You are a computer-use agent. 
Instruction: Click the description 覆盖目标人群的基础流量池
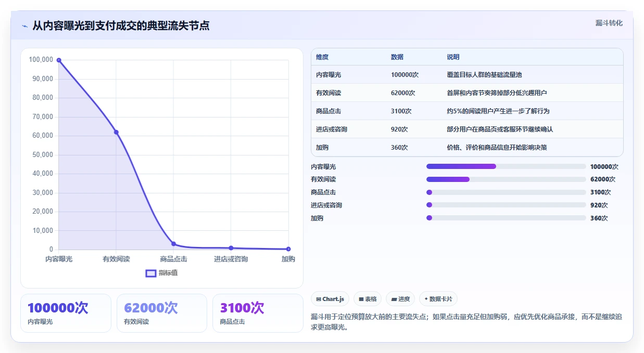(484, 75)
